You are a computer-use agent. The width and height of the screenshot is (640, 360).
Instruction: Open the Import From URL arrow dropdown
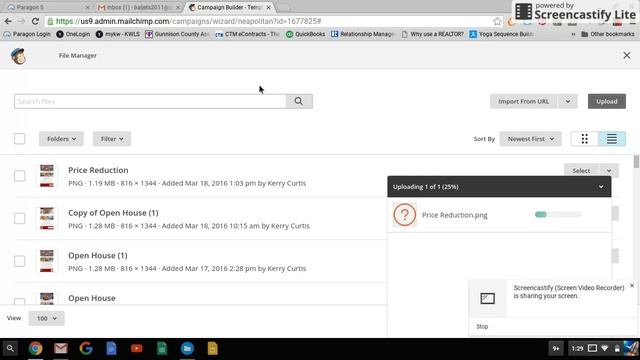pos(567,101)
